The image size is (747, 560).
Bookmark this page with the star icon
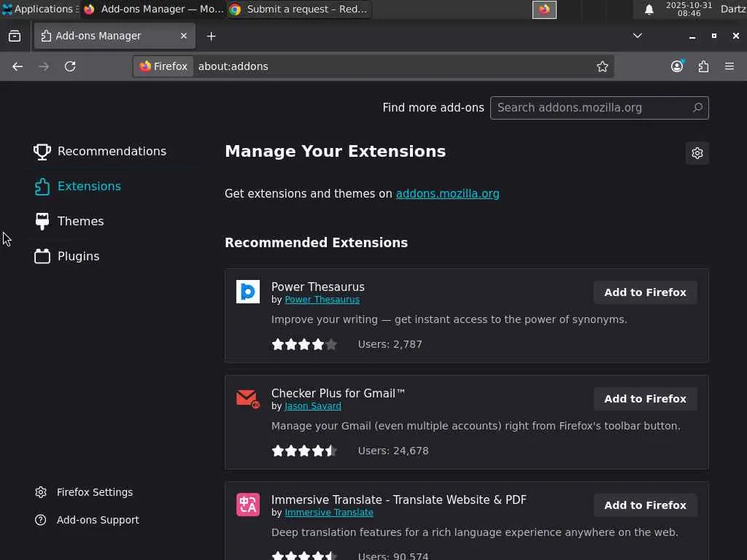pos(603,66)
